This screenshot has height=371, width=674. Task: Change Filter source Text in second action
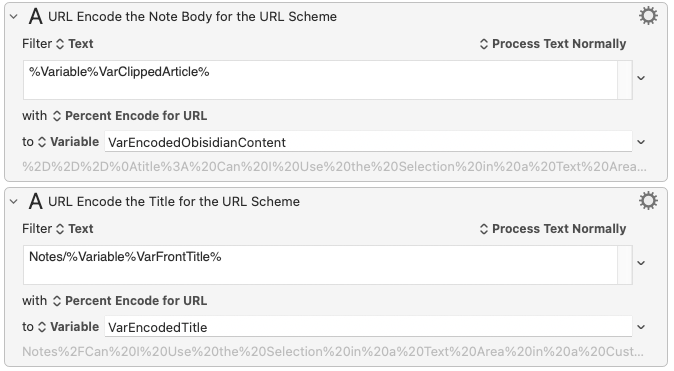[75, 229]
